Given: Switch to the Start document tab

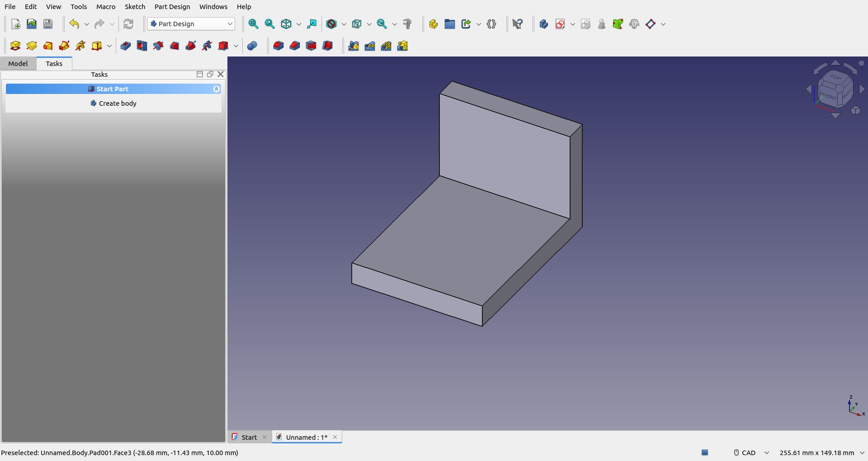Looking at the screenshot, I should coord(249,437).
